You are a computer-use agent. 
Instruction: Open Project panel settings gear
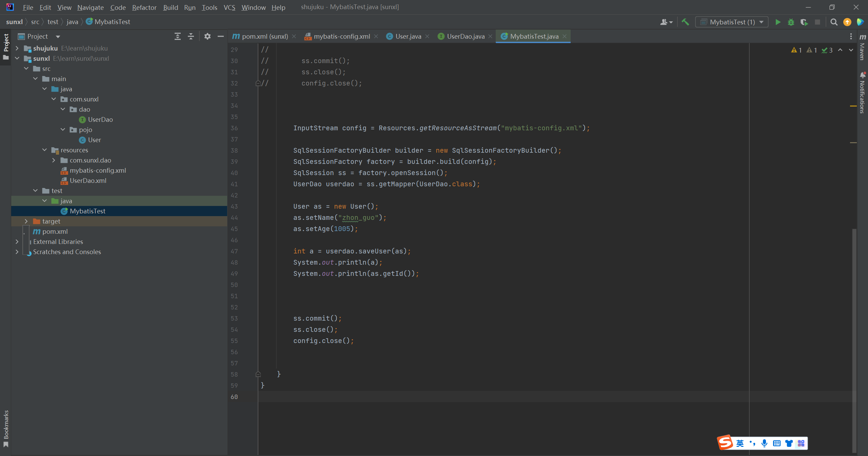(208, 36)
